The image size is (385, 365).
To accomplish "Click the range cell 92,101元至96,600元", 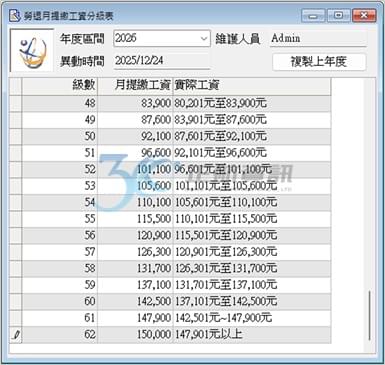I will point(252,153).
